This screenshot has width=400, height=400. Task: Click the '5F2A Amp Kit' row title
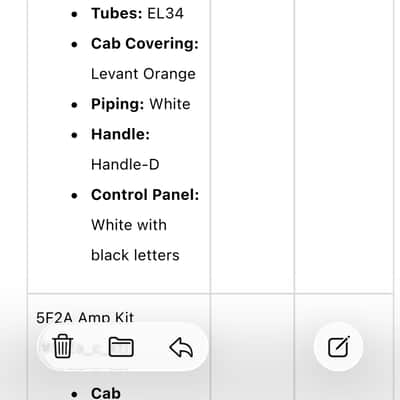pyautogui.click(x=85, y=317)
